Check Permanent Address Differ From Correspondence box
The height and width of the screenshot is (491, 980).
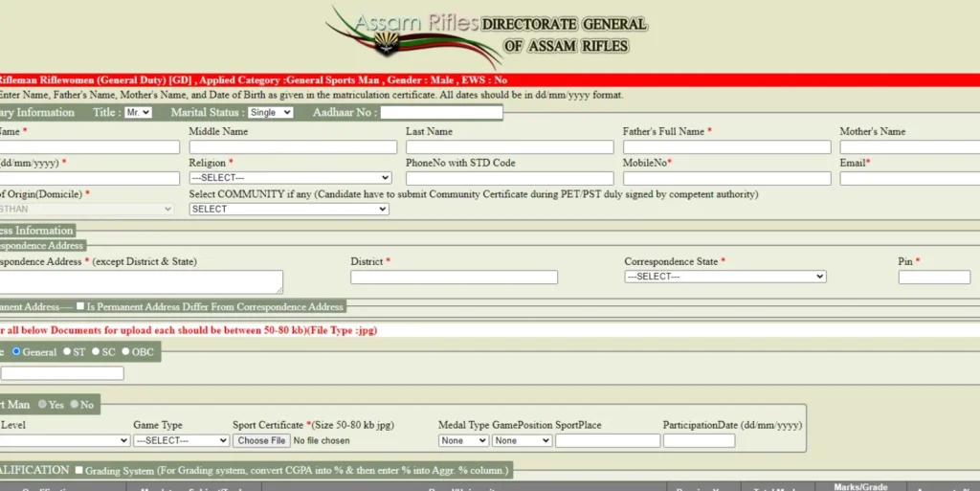click(80, 306)
